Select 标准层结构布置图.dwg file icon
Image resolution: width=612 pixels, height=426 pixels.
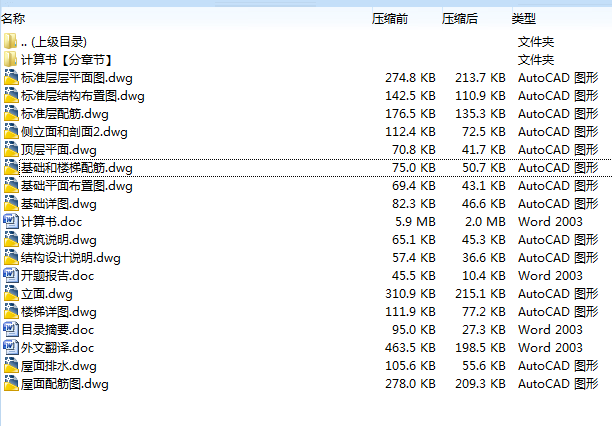tap(11, 95)
